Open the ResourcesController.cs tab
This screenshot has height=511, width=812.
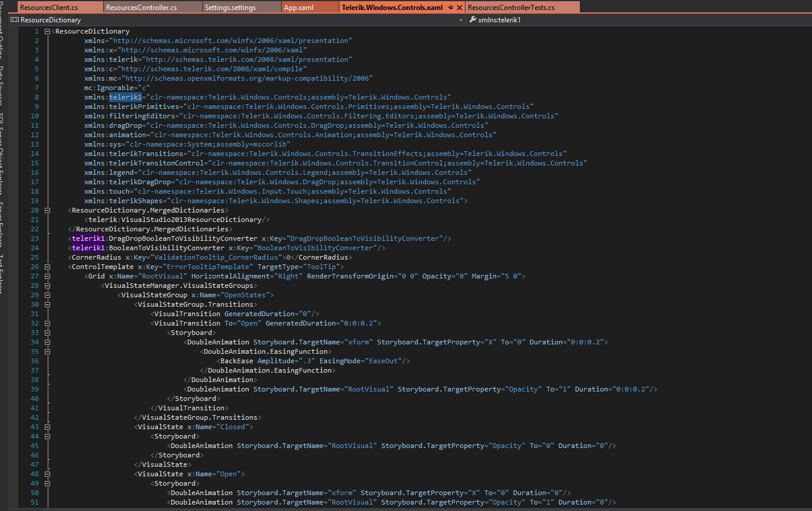point(152,8)
